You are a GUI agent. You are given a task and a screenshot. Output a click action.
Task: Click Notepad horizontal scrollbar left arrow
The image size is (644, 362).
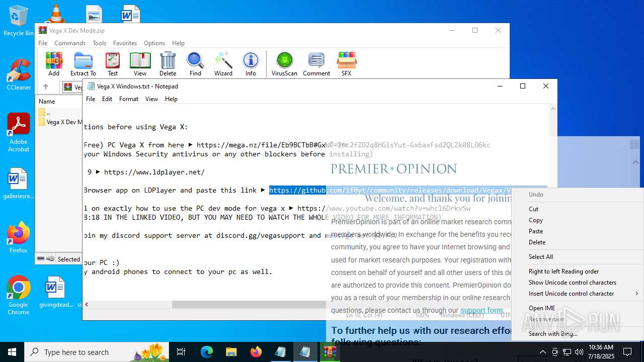pyautogui.click(x=87, y=305)
